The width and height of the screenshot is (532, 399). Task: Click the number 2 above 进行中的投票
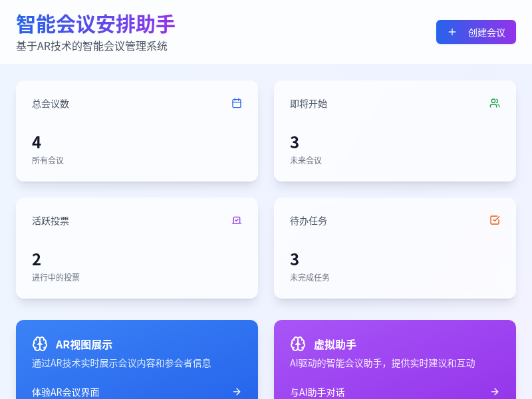click(37, 259)
